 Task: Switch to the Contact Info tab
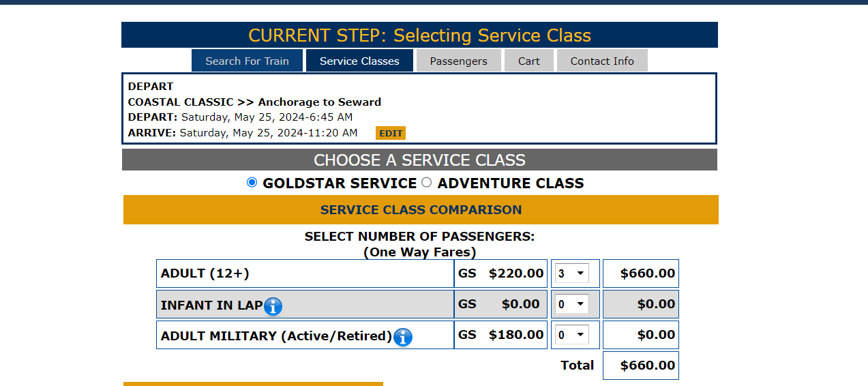602,61
